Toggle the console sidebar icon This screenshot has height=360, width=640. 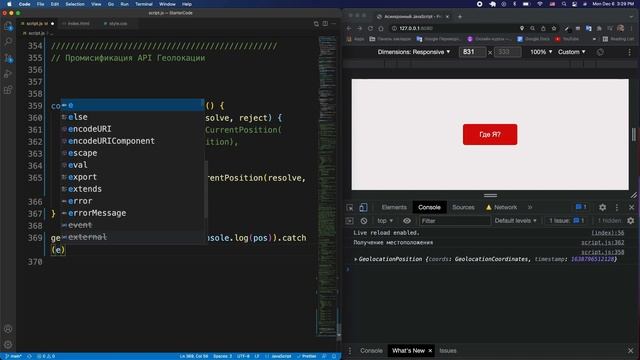(x=349, y=221)
